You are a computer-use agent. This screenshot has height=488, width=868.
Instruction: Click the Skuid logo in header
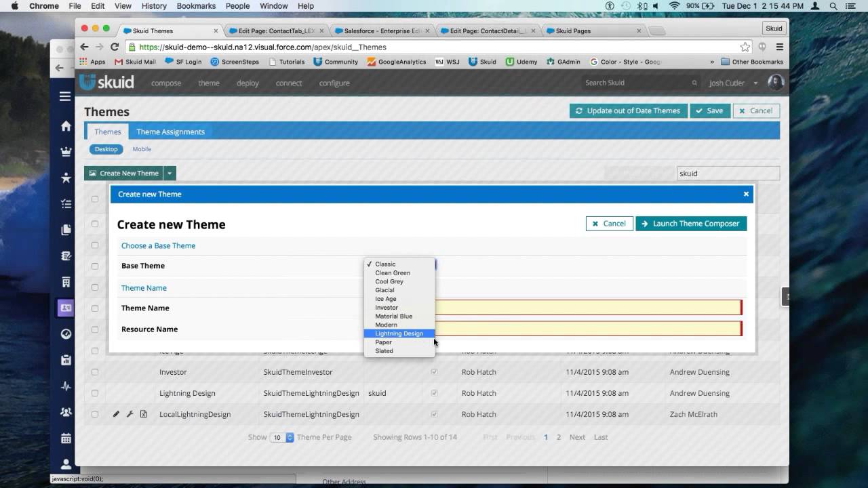coord(106,83)
